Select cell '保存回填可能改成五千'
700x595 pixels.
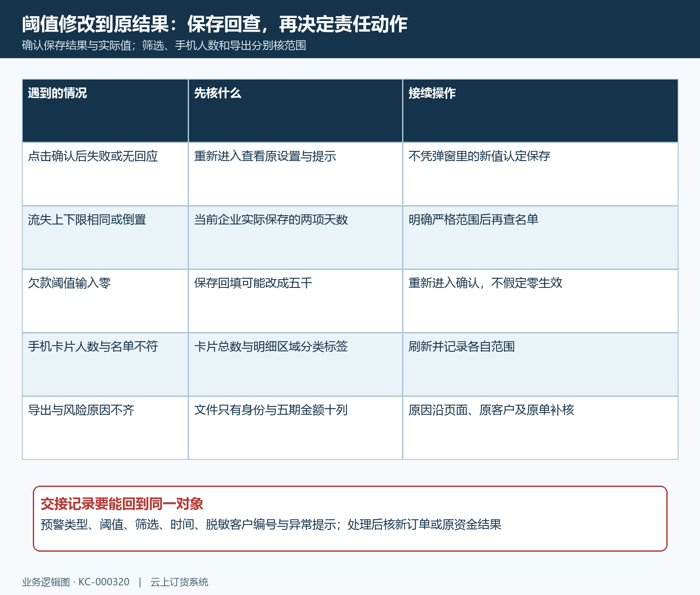point(295,301)
